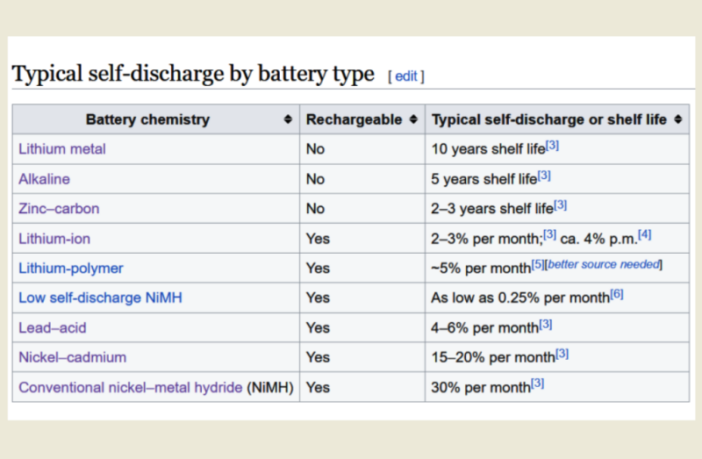Viewport: 702px width, 459px height.
Task: Follow citation [3] after 5 years shelf life
Action: pyautogui.click(x=544, y=175)
